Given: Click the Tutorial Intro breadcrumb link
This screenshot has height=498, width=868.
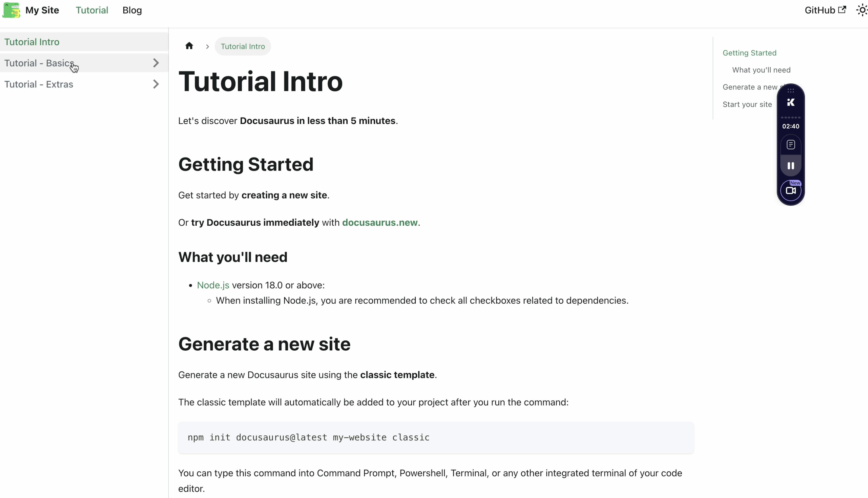Looking at the screenshot, I should pyautogui.click(x=243, y=46).
